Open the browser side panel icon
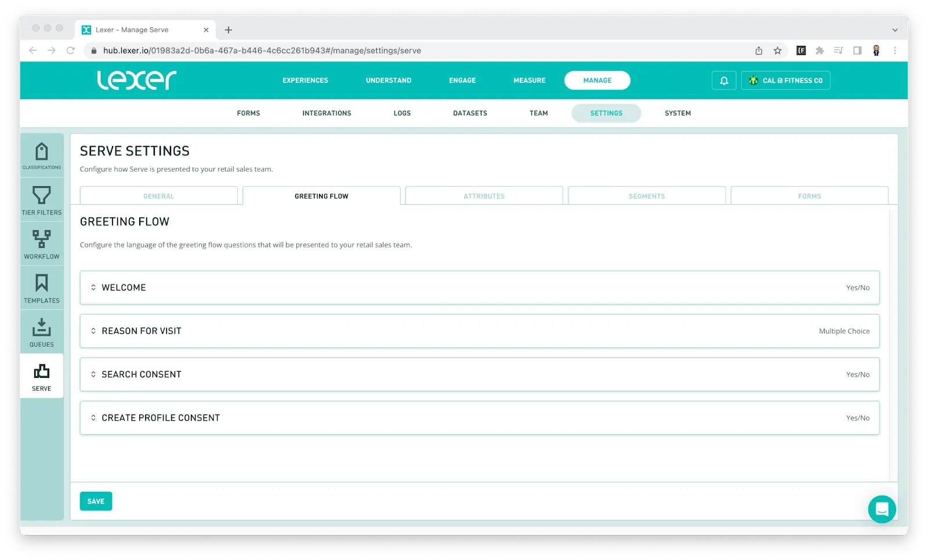The height and width of the screenshot is (560, 928). click(x=857, y=50)
